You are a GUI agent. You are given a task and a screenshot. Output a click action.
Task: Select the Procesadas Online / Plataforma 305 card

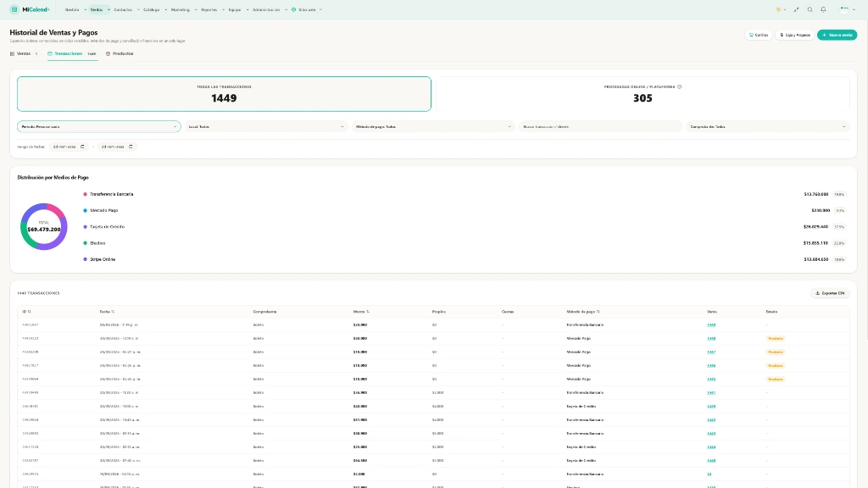[x=643, y=94]
